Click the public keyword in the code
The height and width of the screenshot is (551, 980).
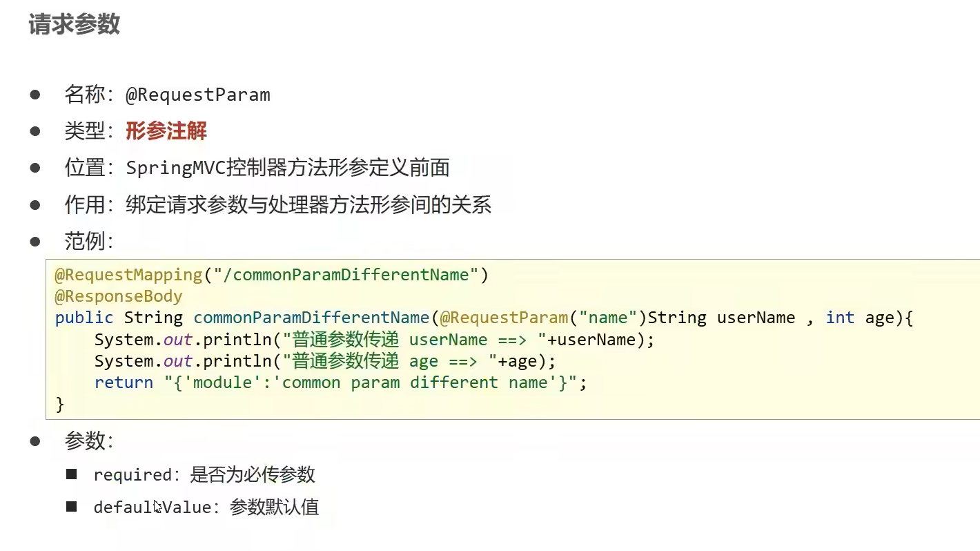point(84,318)
